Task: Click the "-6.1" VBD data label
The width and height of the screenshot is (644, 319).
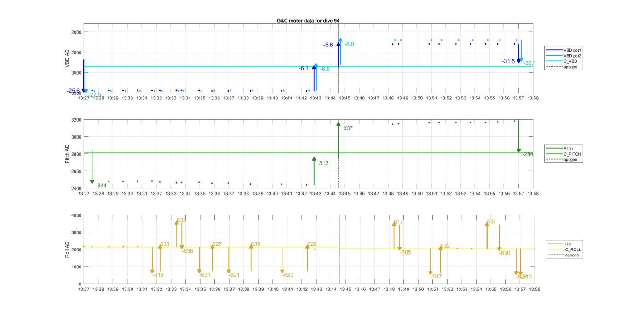Action: pyautogui.click(x=304, y=69)
